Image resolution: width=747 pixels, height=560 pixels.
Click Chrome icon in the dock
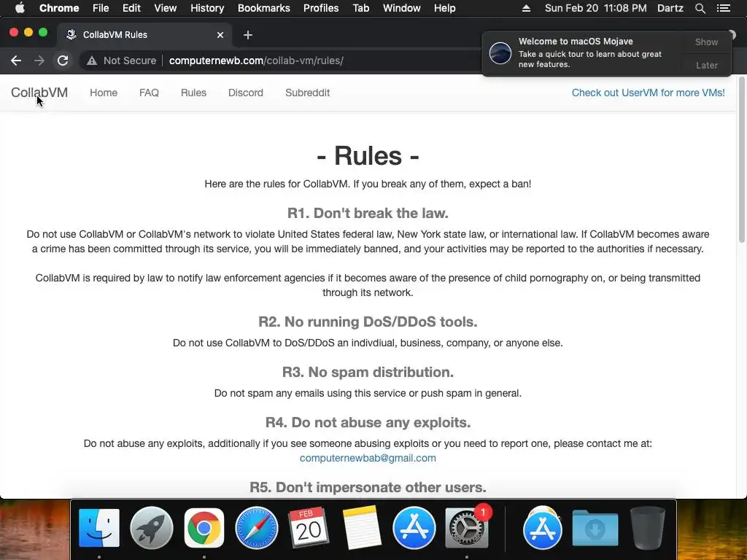pos(204,528)
